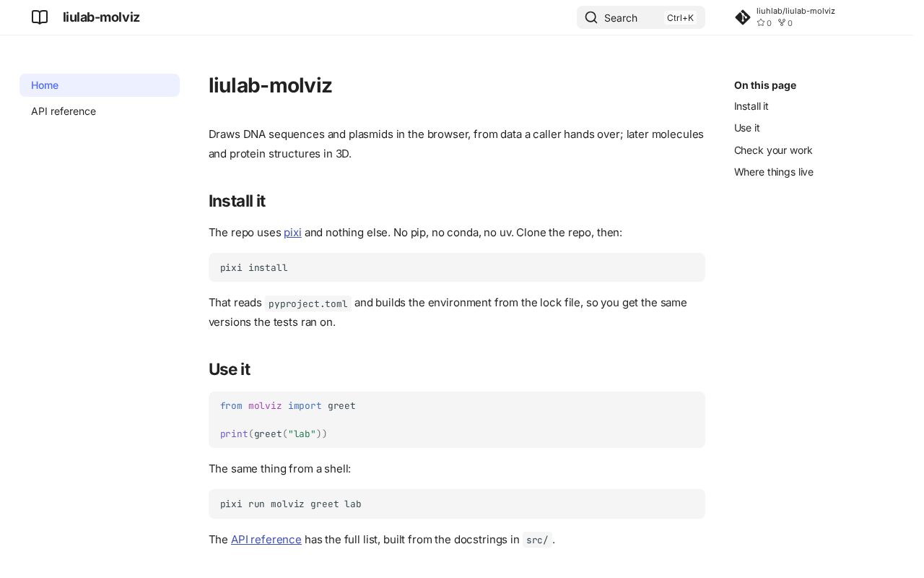Click the book logo icon in header

[40, 17]
